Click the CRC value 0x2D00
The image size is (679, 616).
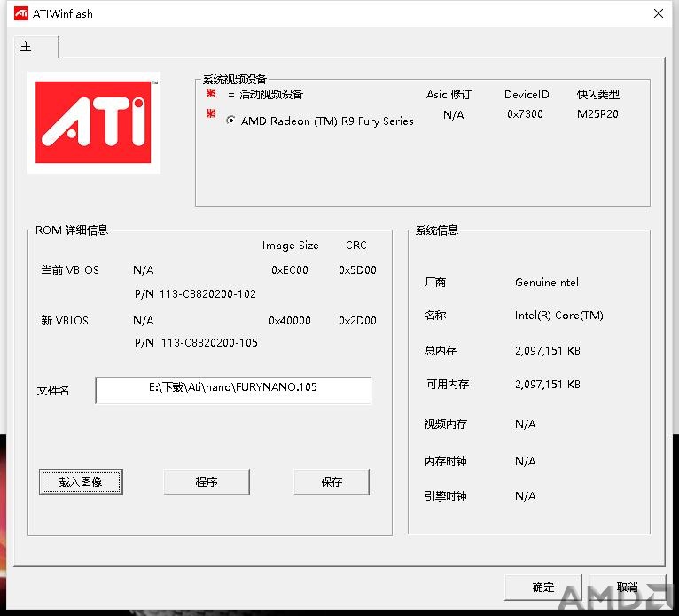coord(358,320)
